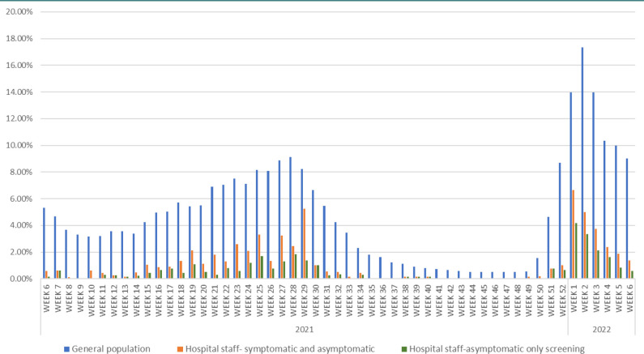Click the blue General population legend swatch

tap(66, 349)
